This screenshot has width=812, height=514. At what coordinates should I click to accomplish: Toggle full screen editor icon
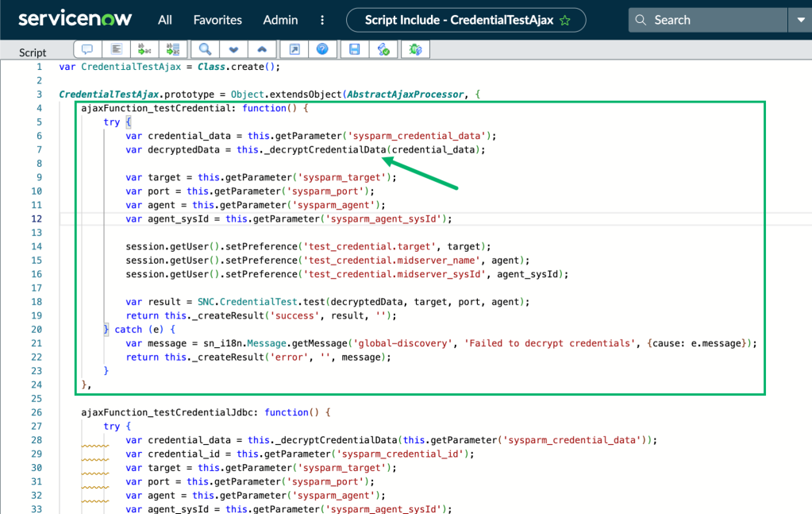click(x=294, y=49)
